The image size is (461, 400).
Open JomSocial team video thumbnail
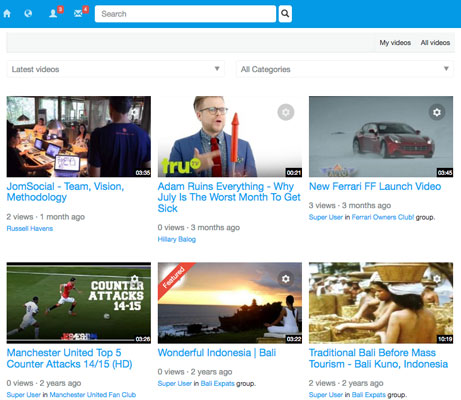point(79,137)
